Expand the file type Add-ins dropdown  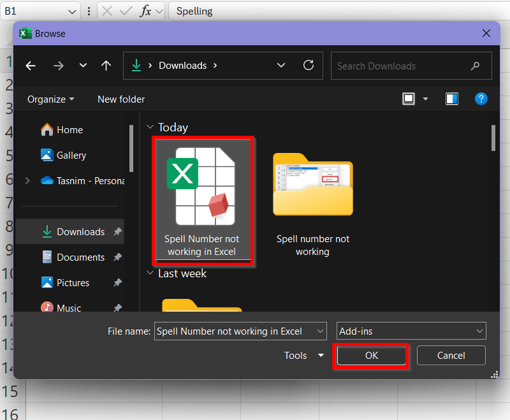479,331
